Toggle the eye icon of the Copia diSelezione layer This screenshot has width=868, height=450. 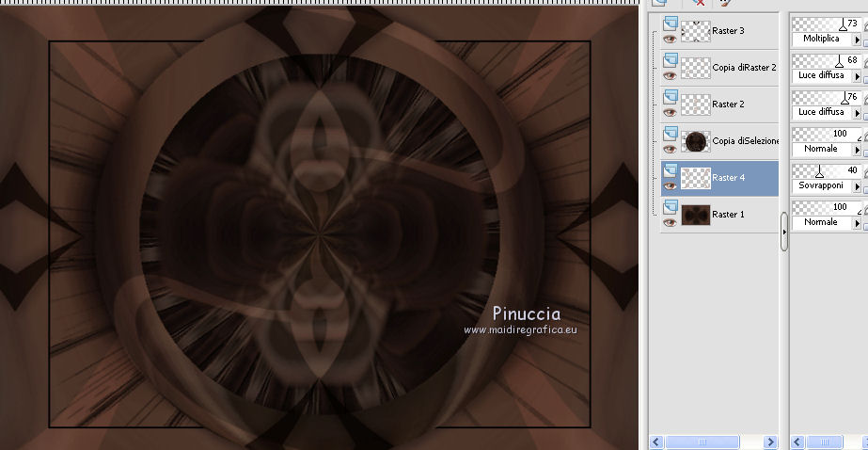point(670,149)
